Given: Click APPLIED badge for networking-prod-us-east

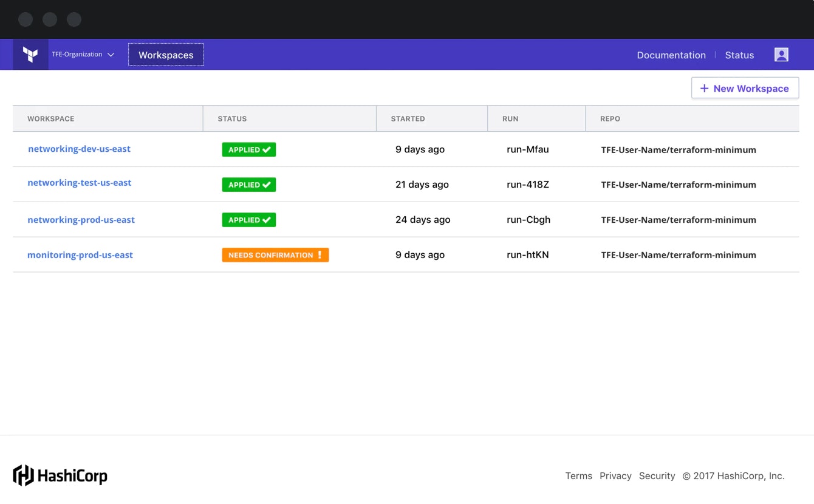Looking at the screenshot, I should pos(249,220).
